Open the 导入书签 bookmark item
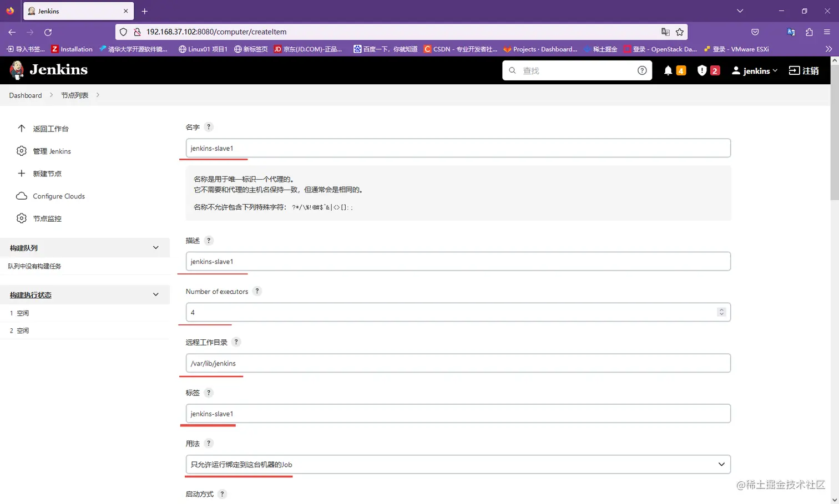 (x=26, y=49)
